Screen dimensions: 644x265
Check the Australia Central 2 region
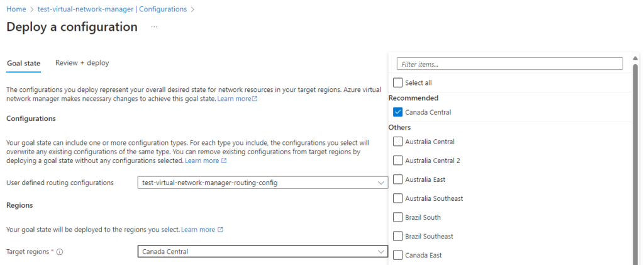coord(397,161)
